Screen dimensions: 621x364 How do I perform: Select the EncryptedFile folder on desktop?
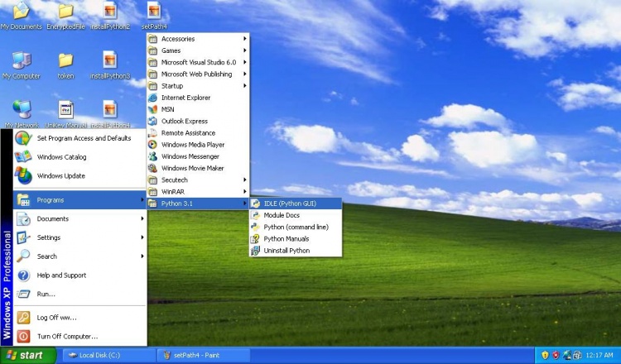tap(65, 16)
